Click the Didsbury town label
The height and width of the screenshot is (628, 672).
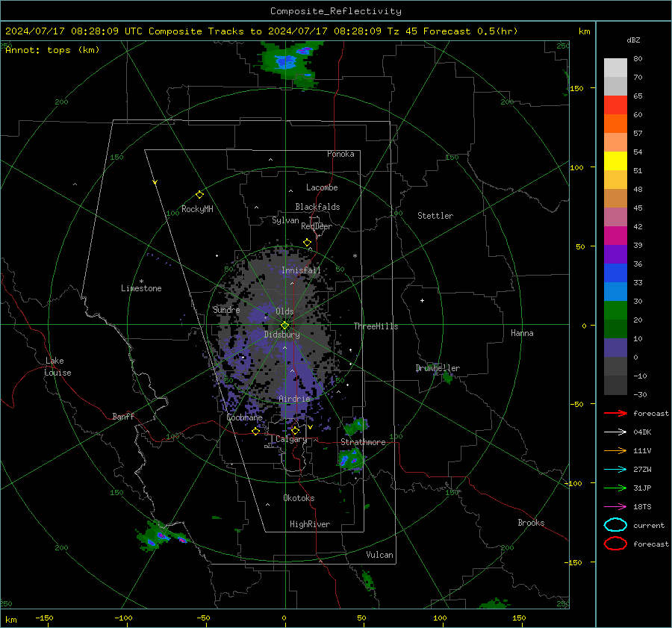(281, 335)
